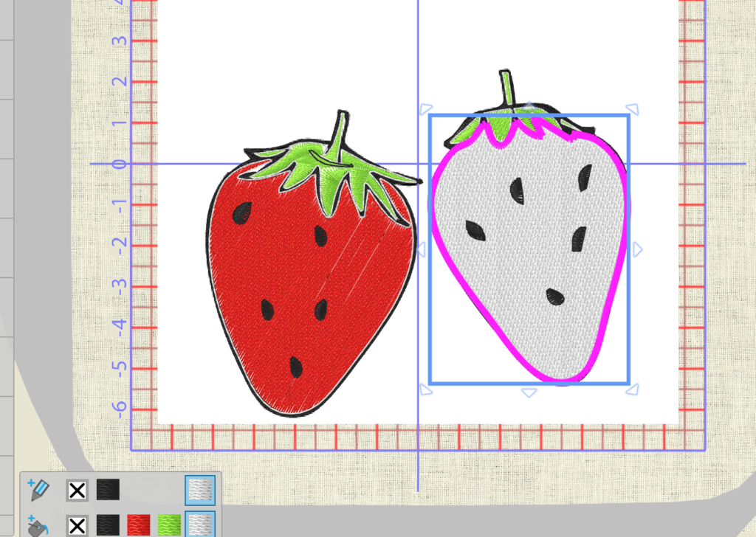Select the no-fill X box in bucket row
This screenshot has width=756, height=537.
click(x=77, y=526)
